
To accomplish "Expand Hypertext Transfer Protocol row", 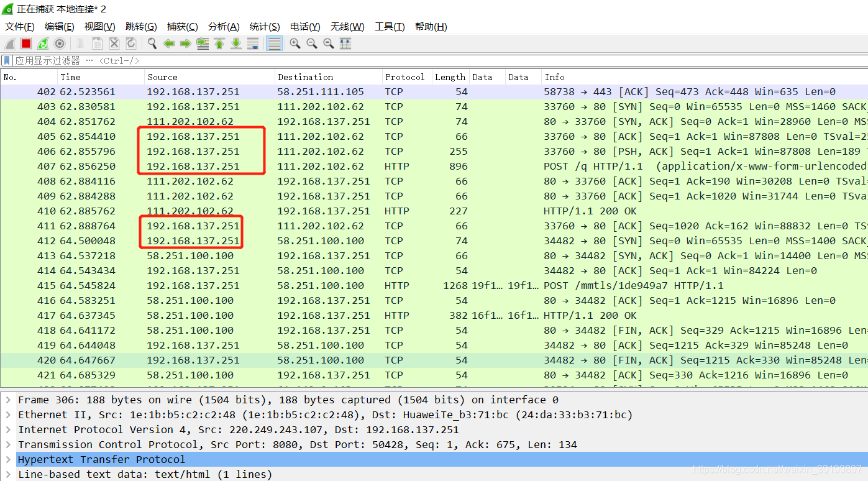I will click(7, 460).
